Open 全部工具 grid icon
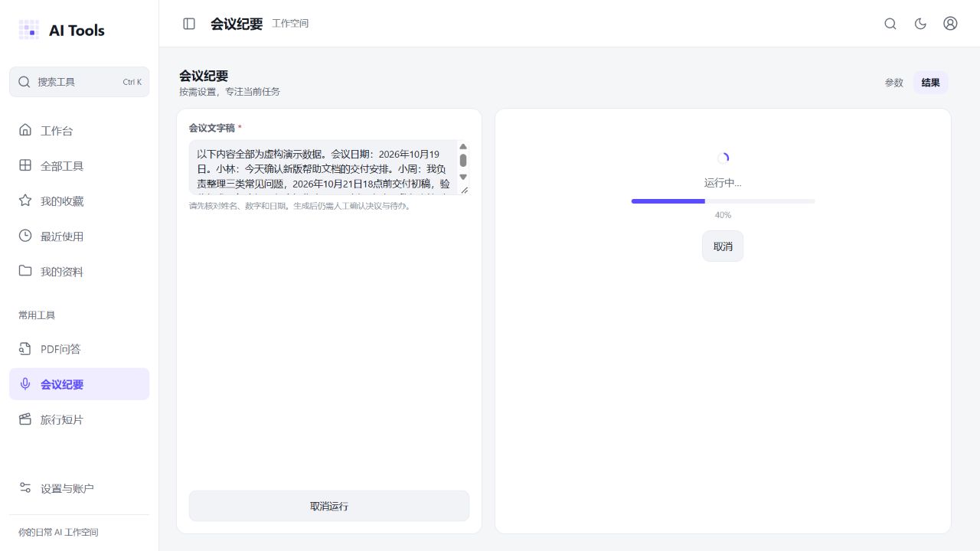980x551 pixels. click(25, 165)
